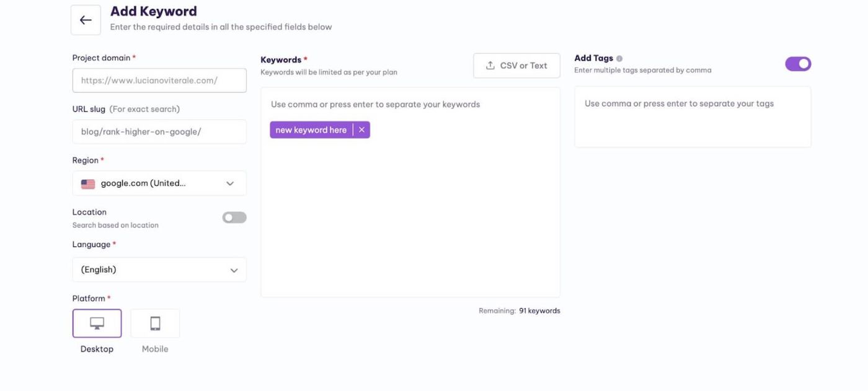Remove the 'new keyword here' chip
Image resolution: width=868 pixels, height=391 pixels.
coord(361,130)
